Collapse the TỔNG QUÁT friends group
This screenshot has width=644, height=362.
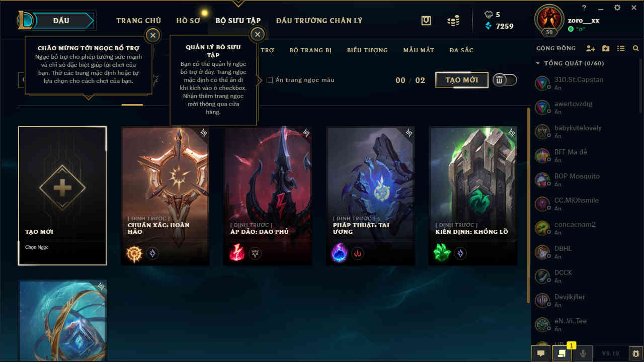click(538, 63)
